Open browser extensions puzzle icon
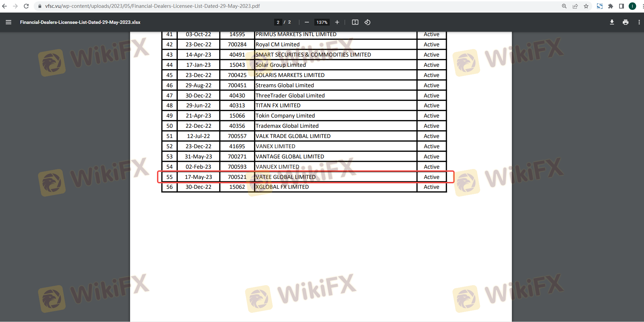Image resolution: width=644 pixels, height=322 pixels. coord(611,6)
